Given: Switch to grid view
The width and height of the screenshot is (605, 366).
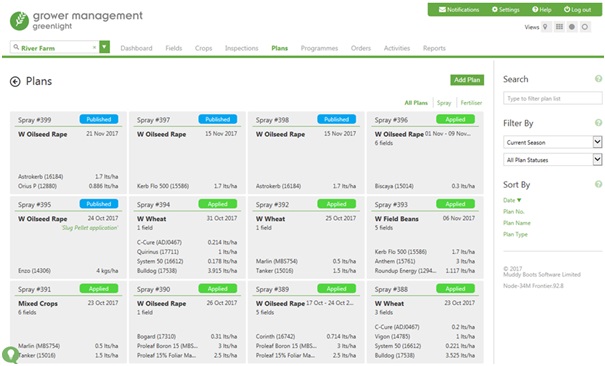Looking at the screenshot, I should pos(559,27).
